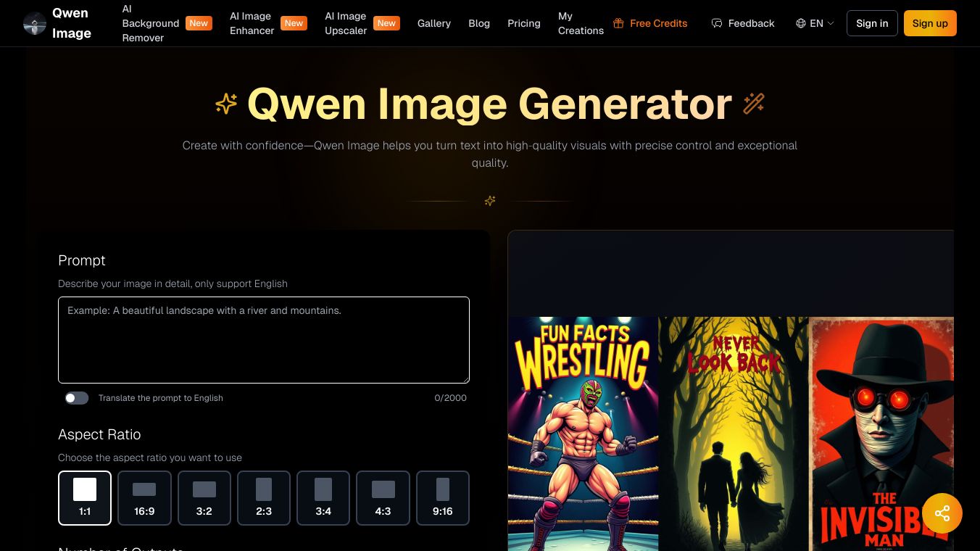Go to My Creations

[581, 23]
